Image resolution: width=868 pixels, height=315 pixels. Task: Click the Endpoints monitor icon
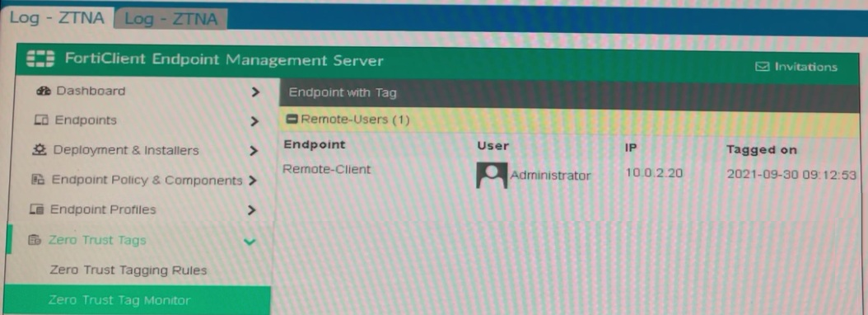pos(42,120)
